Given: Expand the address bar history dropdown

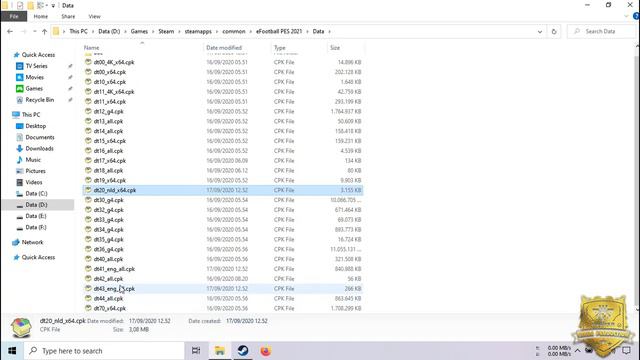Looking at the screenshot, I should point(540,31).
